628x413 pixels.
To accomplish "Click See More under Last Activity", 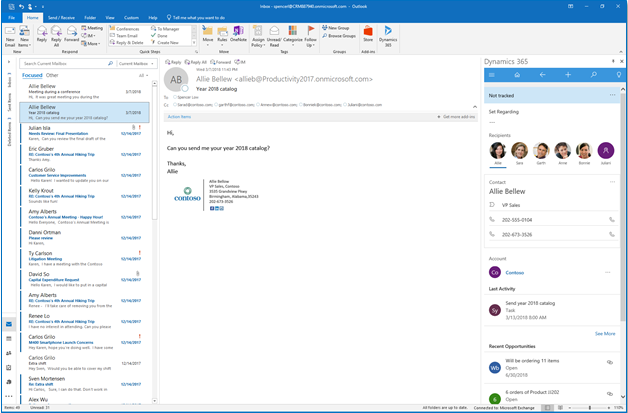I will coord(604,333).
